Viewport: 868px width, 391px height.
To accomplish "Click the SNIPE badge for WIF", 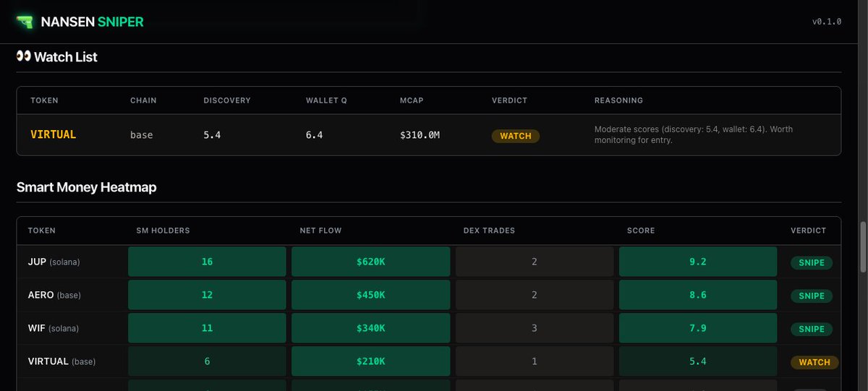I will click(x=812, y=329).
